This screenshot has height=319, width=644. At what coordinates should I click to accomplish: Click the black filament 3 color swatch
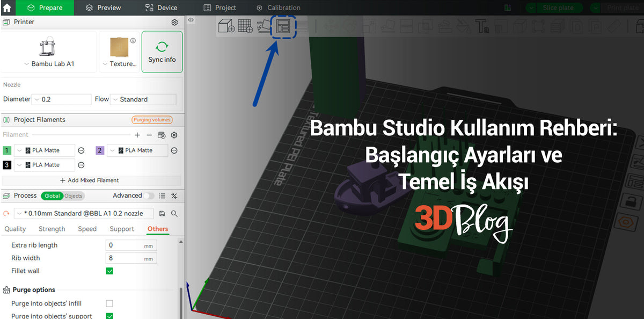[7, 165]
